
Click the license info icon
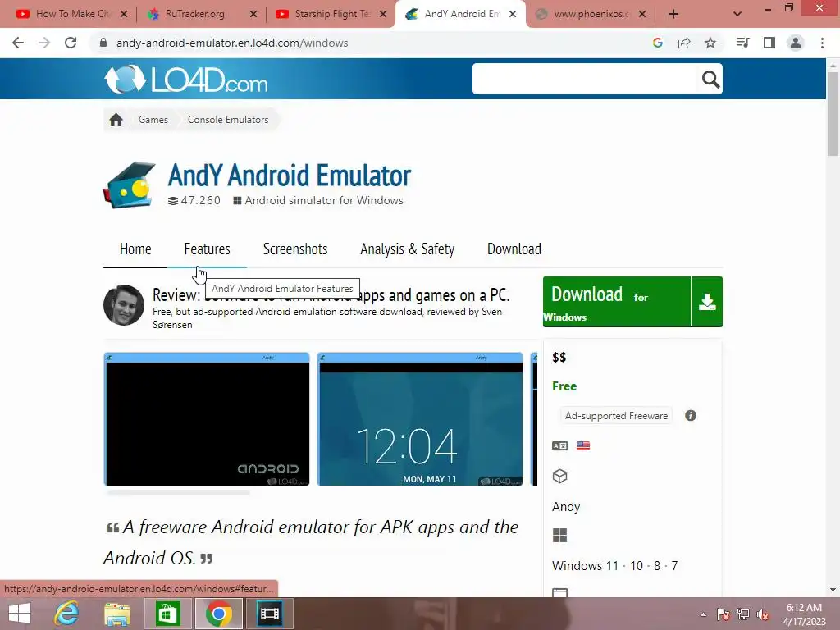click(x=691, y=416)
